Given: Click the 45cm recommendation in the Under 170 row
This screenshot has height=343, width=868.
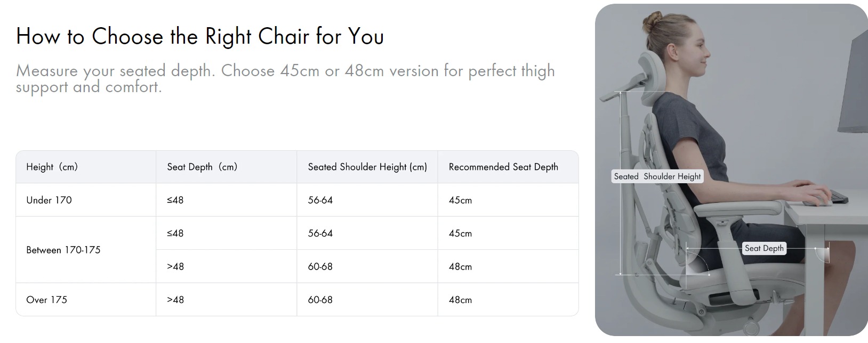Looking at the screenshot, I should pos(460,200).
